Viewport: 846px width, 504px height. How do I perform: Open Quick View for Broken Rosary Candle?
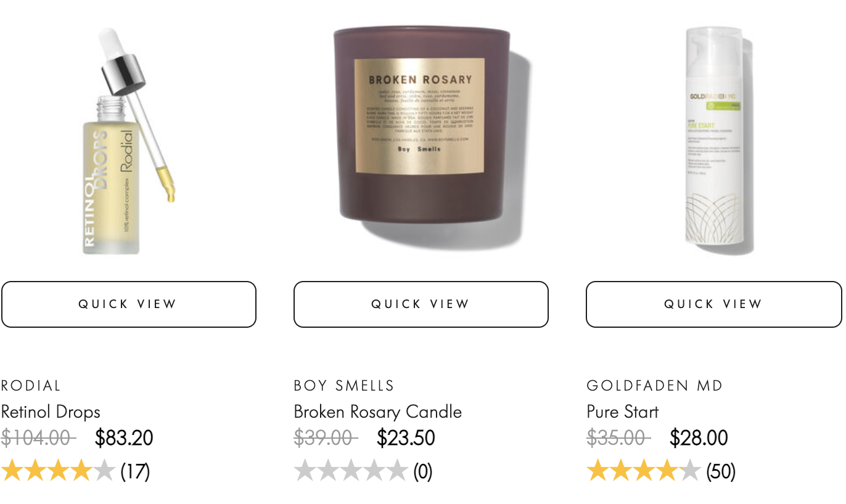coord(421,304)
